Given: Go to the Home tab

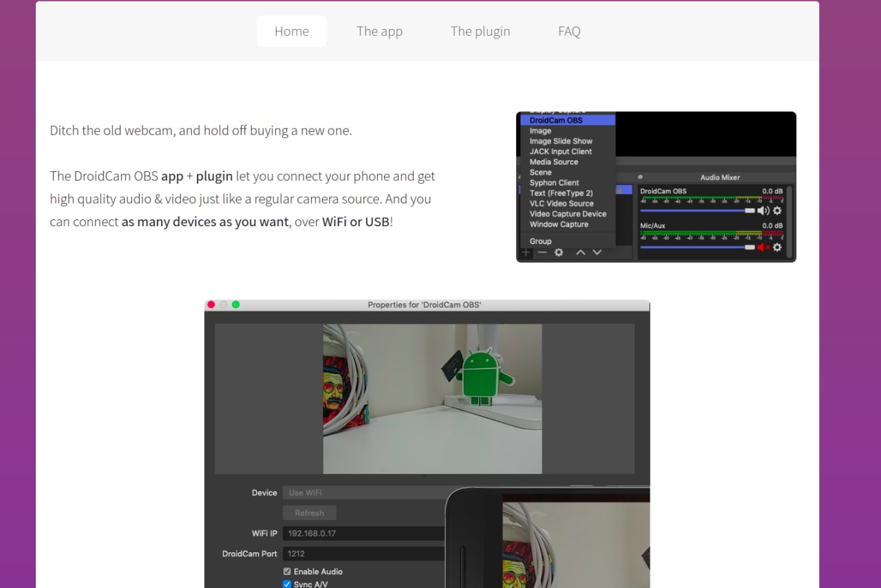Looking at the screenshot, I should coord(292,31).
